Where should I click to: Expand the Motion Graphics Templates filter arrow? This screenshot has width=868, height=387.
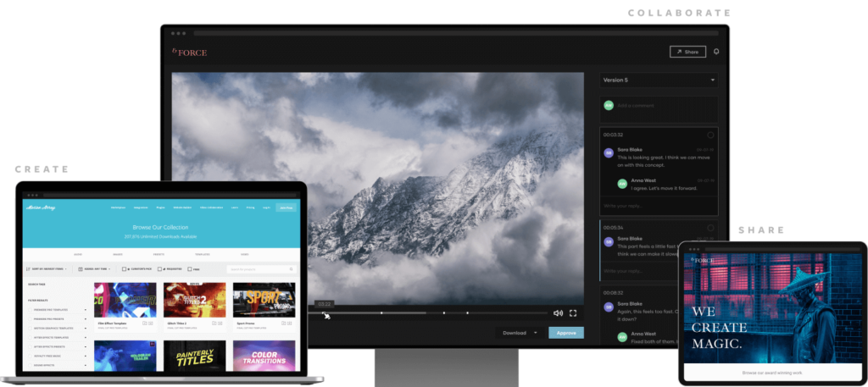pos(86,329)
